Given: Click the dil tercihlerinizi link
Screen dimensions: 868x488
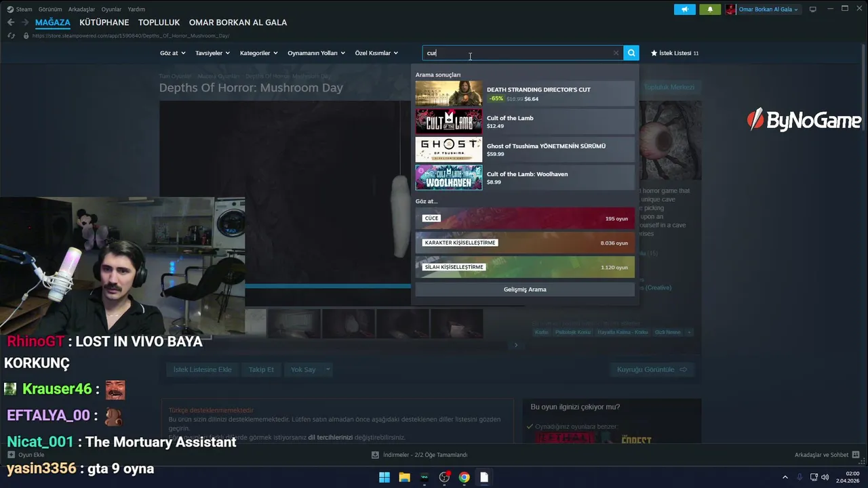Looking at the screenshot, I should 330,437.
